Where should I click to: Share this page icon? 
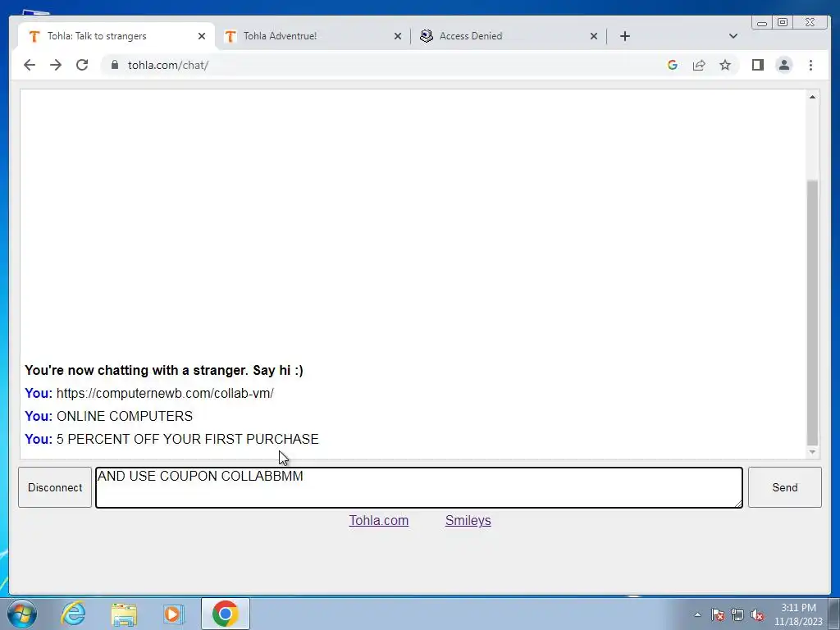click(699, 65)
